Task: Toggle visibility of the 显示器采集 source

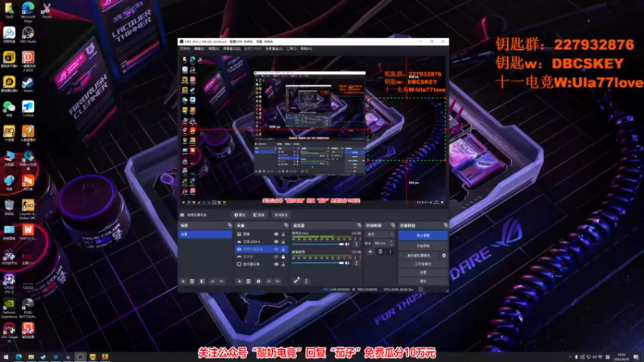Action: (x=276, y=265)
